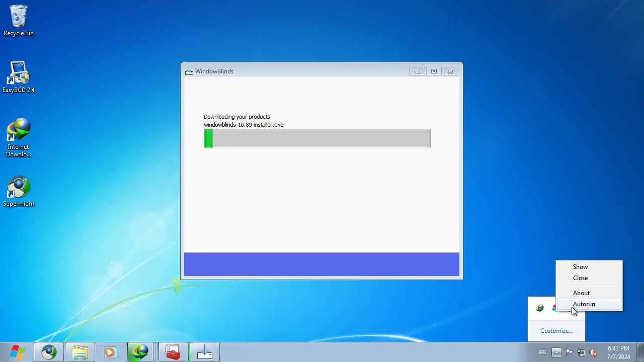The image size is (644, 362).
Task: Open the Customize... notification icons link
Action: click(x=556, y=331)
